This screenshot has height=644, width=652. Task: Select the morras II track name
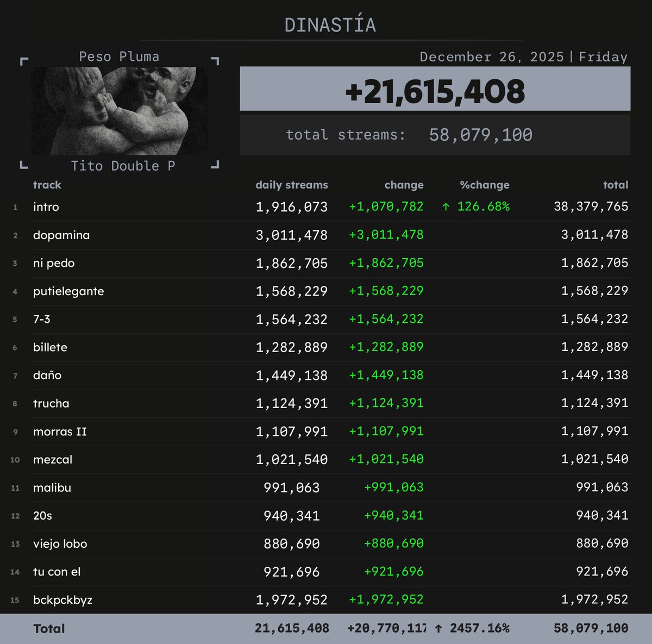coord(60,432)
